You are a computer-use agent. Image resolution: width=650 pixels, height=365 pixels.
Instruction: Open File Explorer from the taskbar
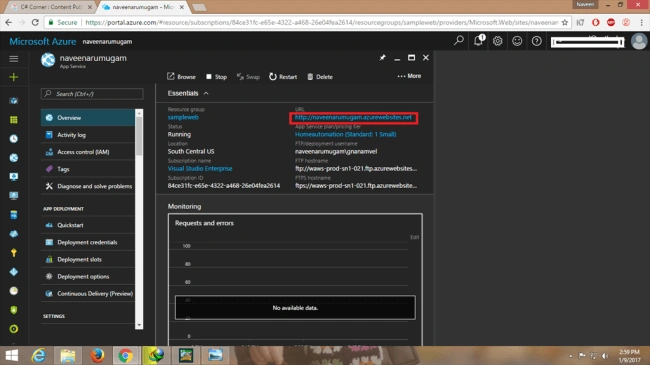(x=68, y=355)
